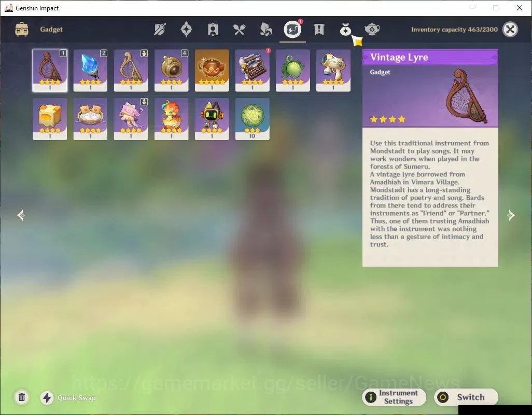
Task: Select the green seed pod gadget
Action: 293,70
